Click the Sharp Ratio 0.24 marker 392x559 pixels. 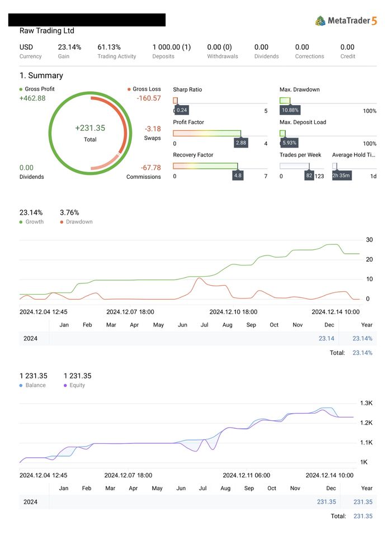click(x=182, y=110)
